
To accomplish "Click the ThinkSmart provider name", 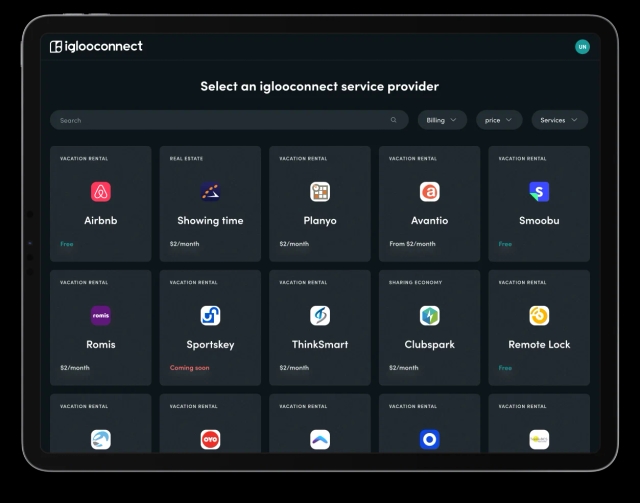I will (320, 345).
